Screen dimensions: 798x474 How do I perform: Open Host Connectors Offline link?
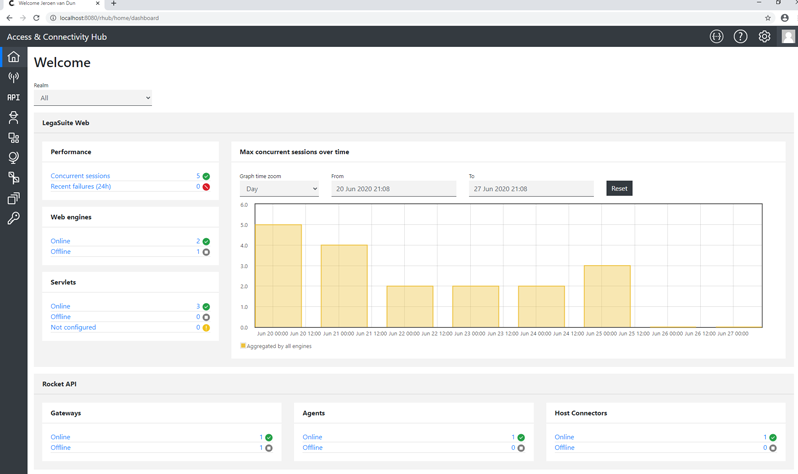[x=564, y=448]
